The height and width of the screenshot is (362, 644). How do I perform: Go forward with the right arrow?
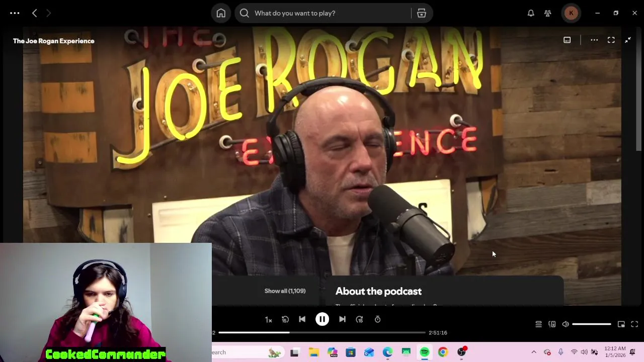point(49,13)
